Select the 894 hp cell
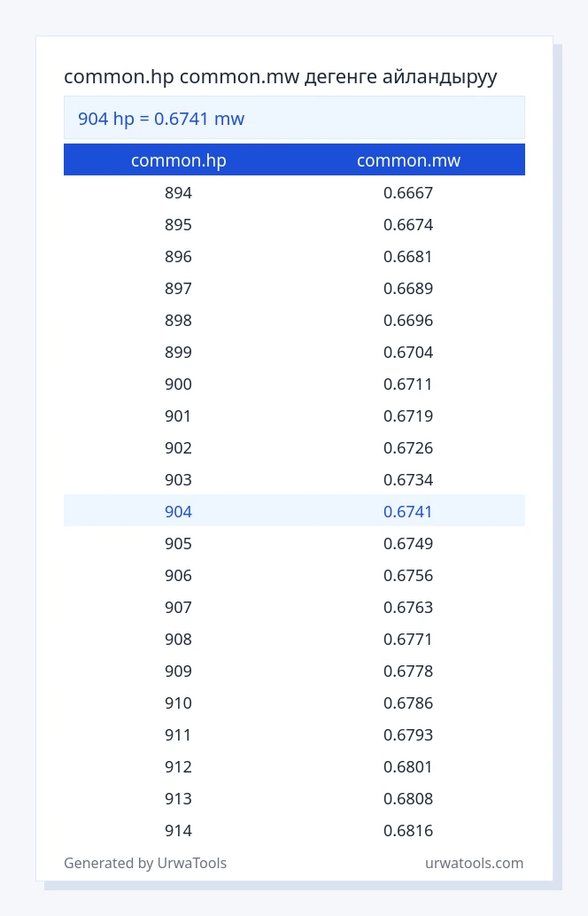 click(178, 192)
